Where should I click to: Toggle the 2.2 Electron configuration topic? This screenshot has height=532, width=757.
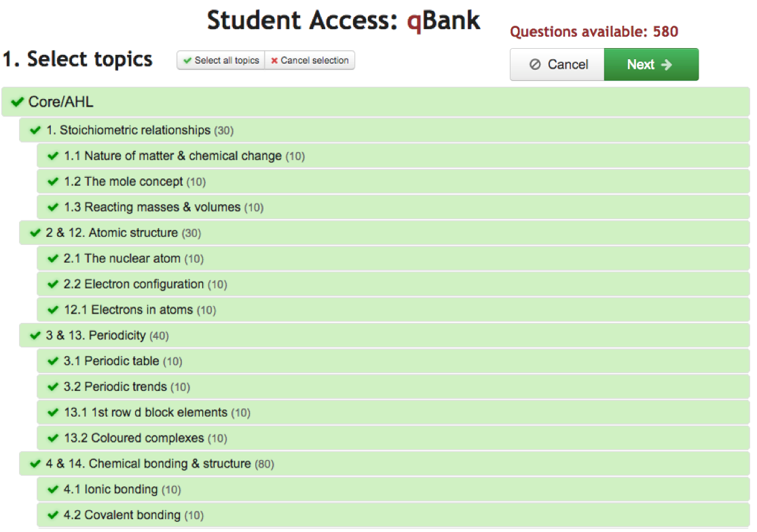click(394, 284)
